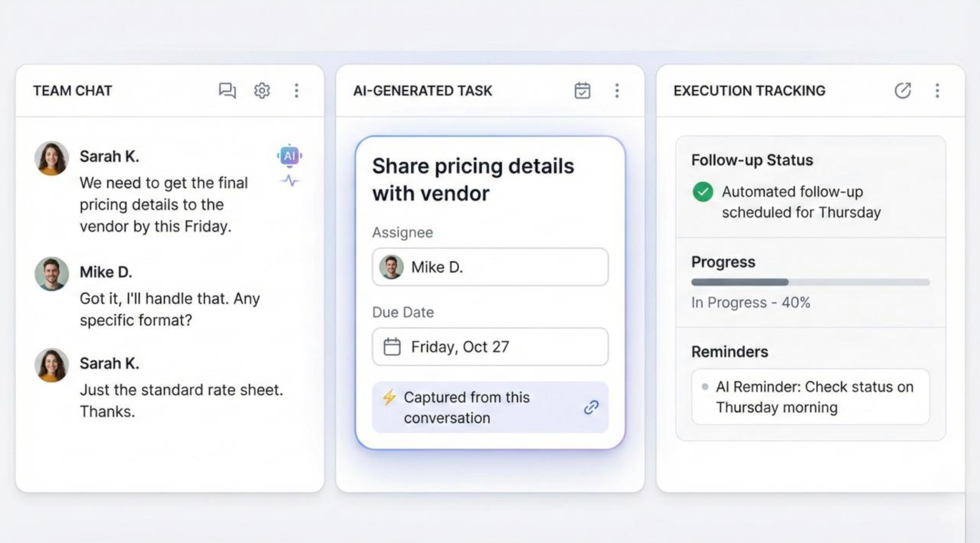Click the AI assistant badge icon
Image resolution: width=980 pixels, height=543 pixels.
click(289, 156)
